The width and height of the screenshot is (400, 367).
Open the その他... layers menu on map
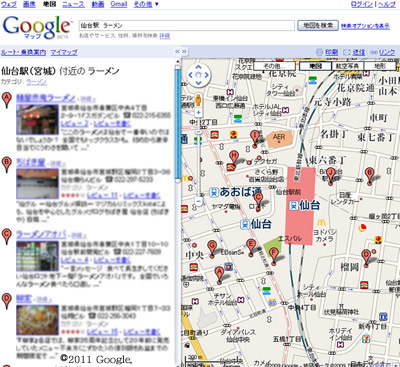tap(274, 66)
